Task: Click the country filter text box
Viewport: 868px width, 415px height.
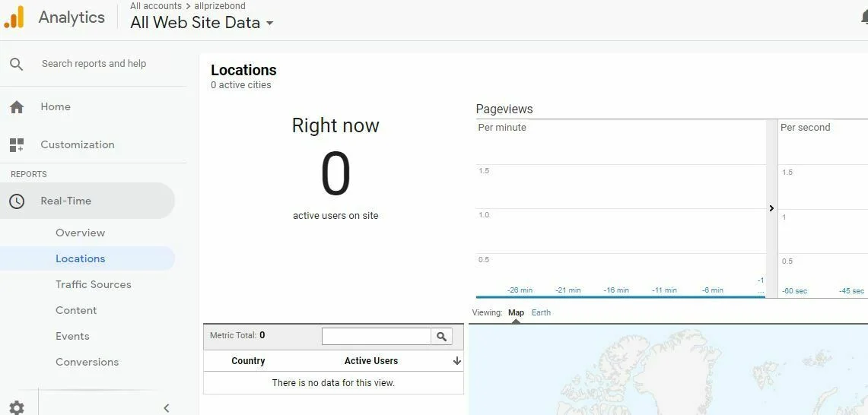Action: tap(377, 337)
